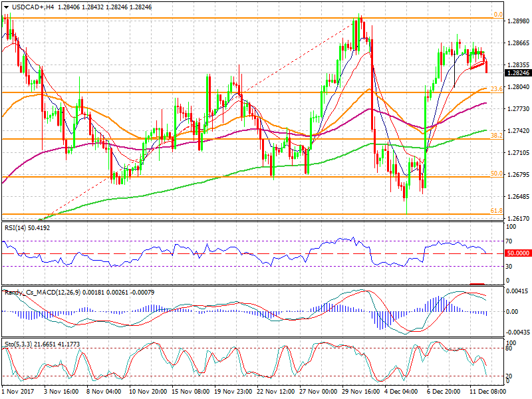The image size is (532, 399).
Task: Click the 1 Nov 2017 date on time axis
Action: pos(19,392)
